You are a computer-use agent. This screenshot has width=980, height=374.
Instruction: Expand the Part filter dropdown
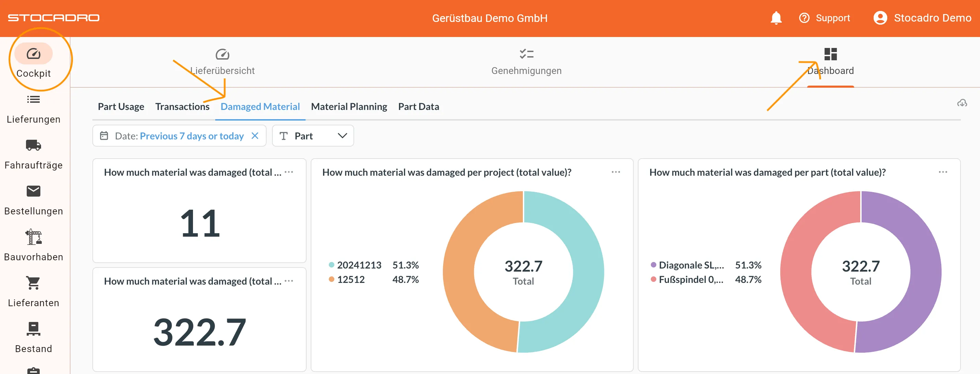pyautogui.click(x=342, y=136)
